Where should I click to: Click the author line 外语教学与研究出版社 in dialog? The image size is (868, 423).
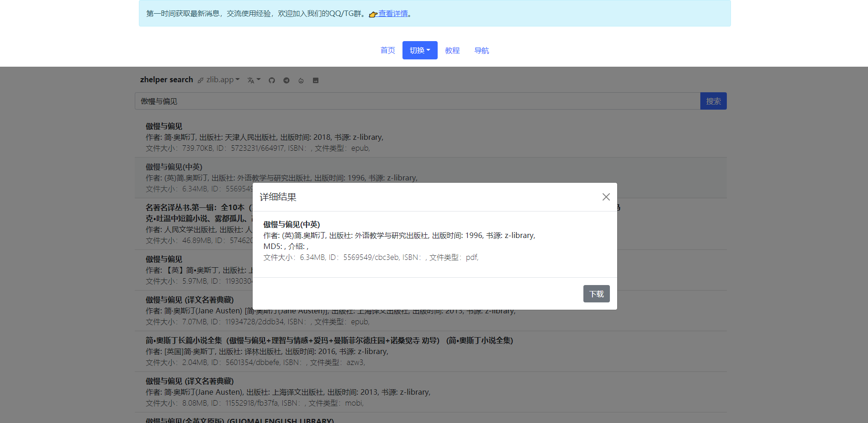pos(399,235)
